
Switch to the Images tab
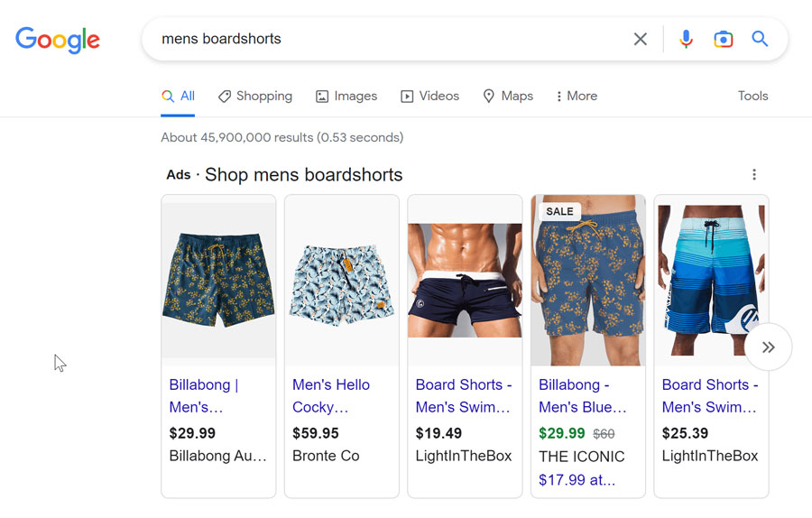coord(346,96)
